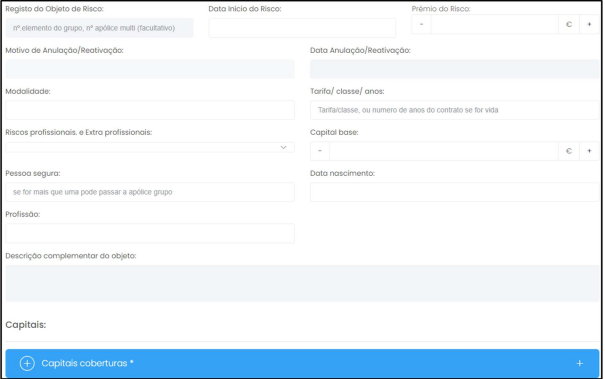605x379 pixels.
Task: Click the Prémio do Risco label
Action: coord(441,9)
